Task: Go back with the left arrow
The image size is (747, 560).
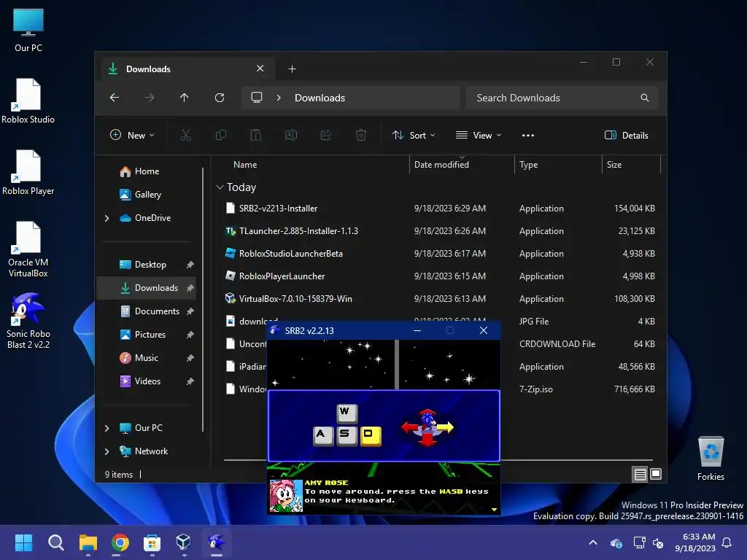Action: click(115, 98)
